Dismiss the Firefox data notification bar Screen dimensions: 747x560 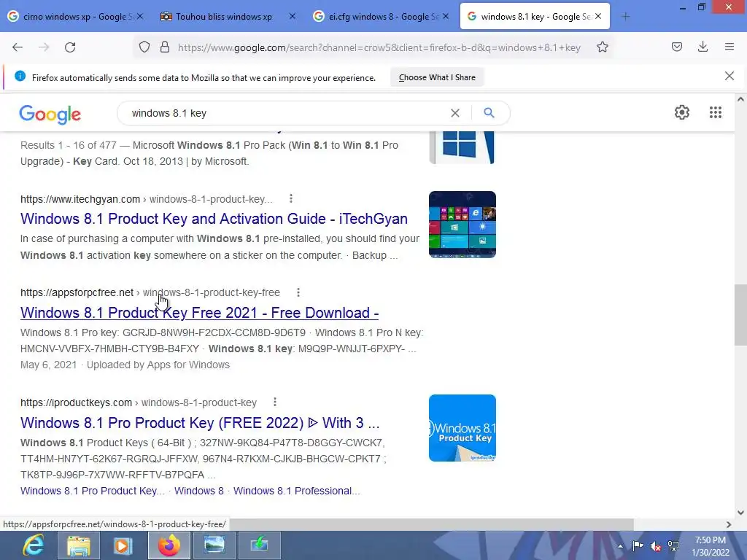[729, 76]
